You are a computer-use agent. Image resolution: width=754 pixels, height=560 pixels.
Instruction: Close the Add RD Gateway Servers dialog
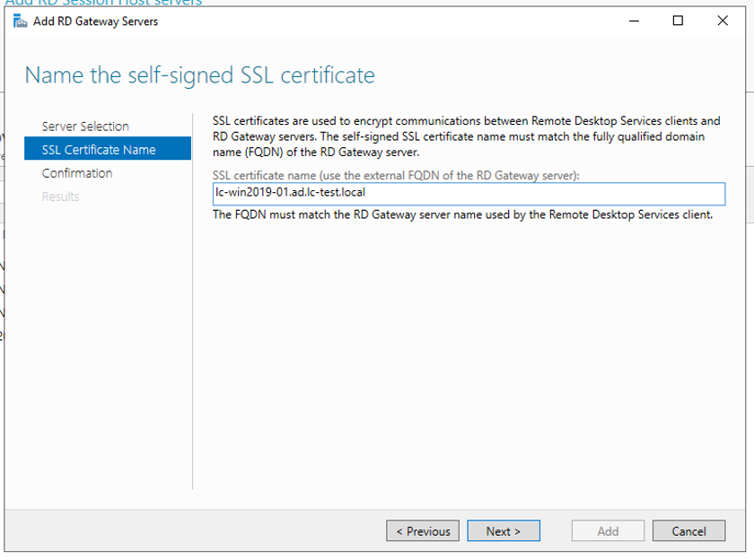coord(723,22)
